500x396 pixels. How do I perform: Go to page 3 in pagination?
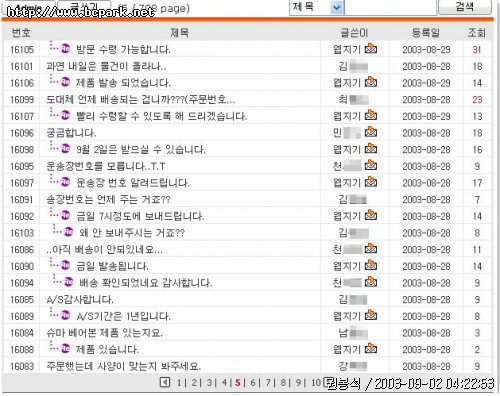(x=209, y=383)
